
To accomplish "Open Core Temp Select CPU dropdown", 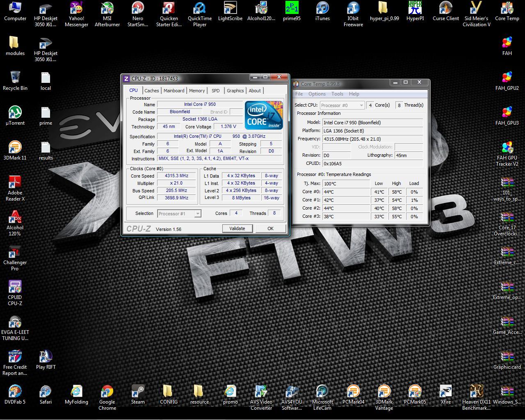I will click(342, 105).
